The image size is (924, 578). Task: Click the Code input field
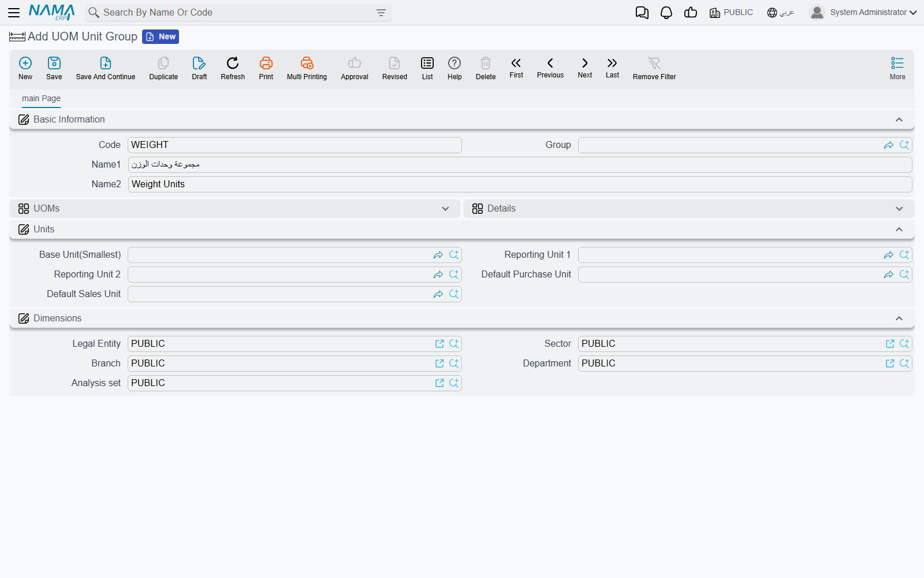pyautogui.click(x=295, y=145)
